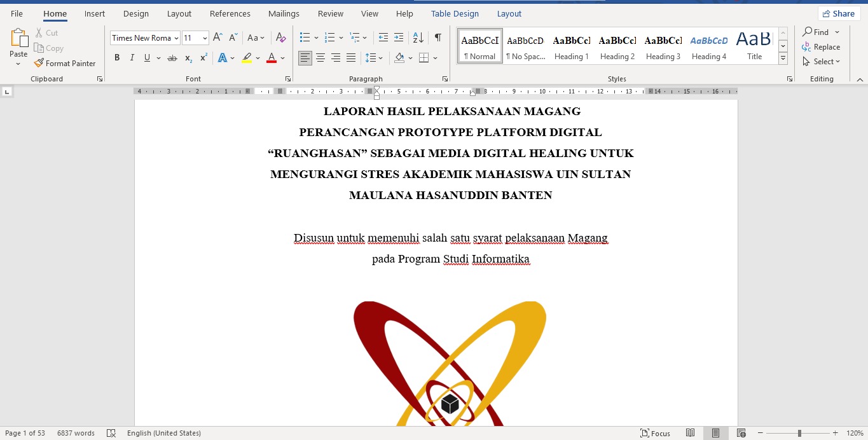Apply subscript formatting
The image size is (868, 440).
coord(188,58)
